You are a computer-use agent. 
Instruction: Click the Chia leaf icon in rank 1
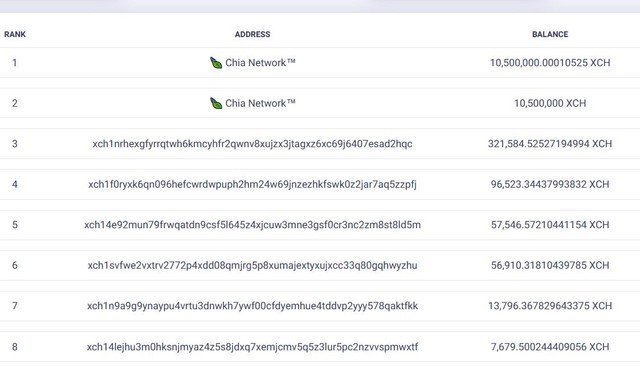pyautogui.click(x=216, y=63)
